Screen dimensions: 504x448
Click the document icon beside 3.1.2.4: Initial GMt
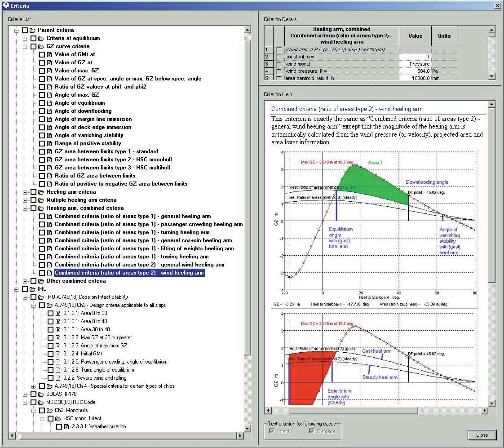click(x=58, y=354)
